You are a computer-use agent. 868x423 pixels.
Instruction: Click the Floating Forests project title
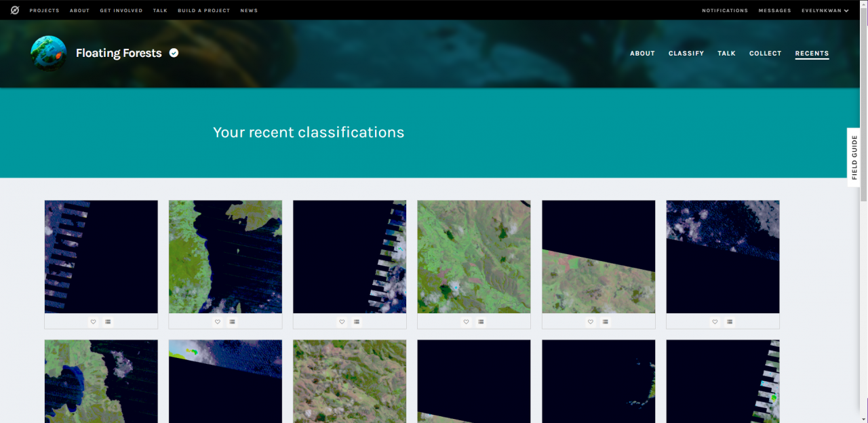(119, 54)
